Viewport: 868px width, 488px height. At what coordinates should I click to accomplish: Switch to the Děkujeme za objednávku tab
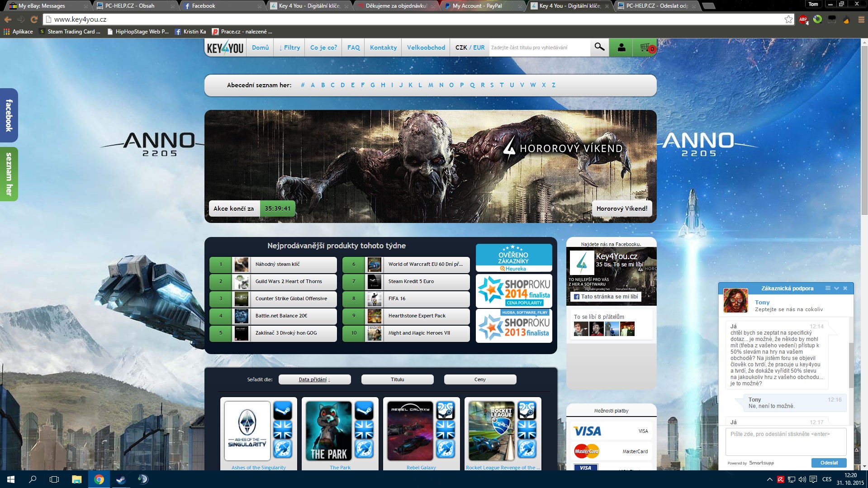coord(396,6)
